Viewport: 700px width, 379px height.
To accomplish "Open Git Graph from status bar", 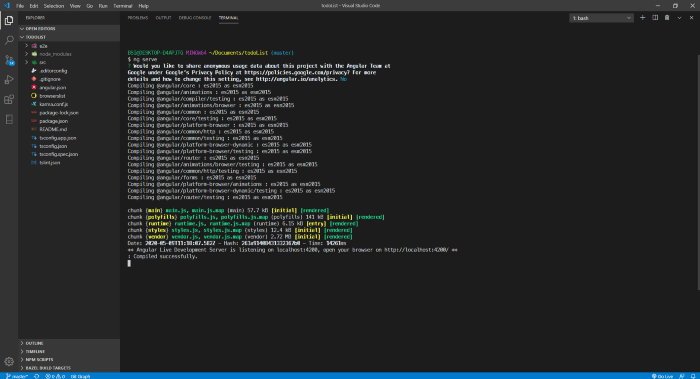I will (80, 376).
